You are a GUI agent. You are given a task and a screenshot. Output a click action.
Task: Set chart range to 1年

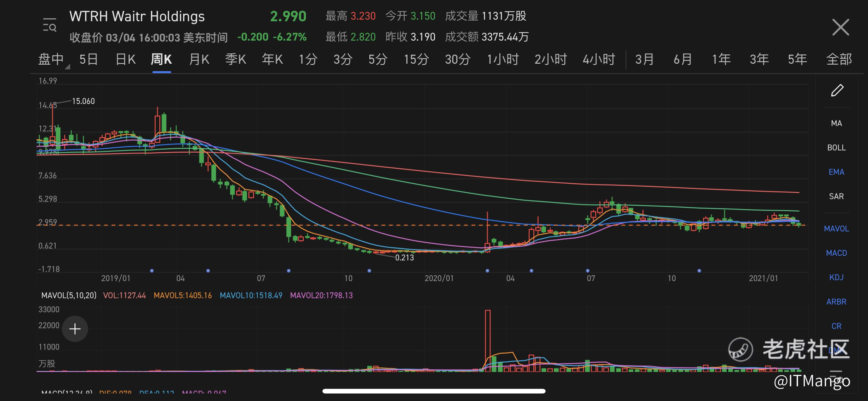click(x=721, y=60)
